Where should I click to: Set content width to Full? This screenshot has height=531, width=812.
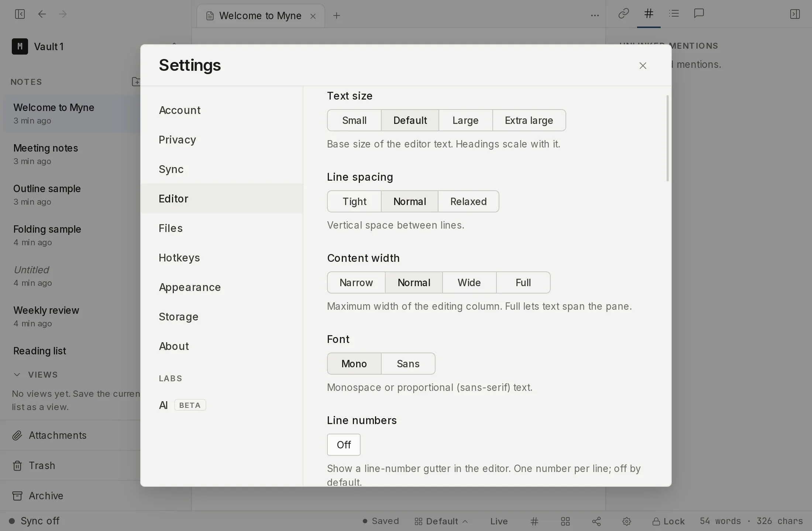(523, 282)
